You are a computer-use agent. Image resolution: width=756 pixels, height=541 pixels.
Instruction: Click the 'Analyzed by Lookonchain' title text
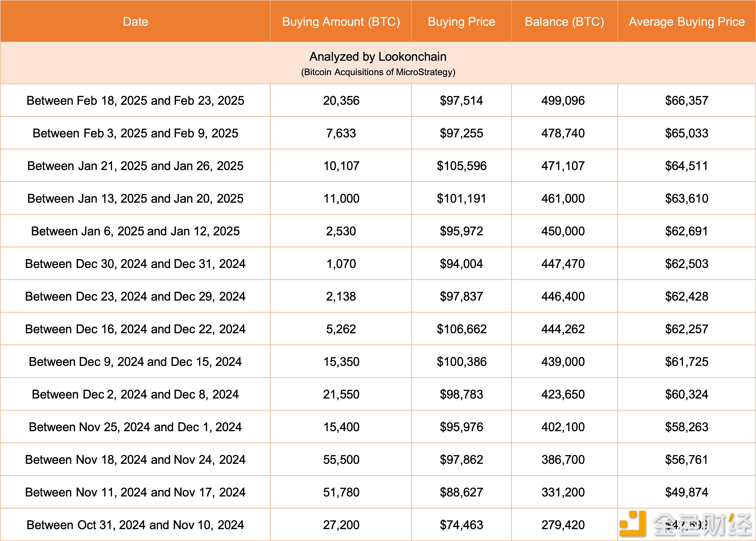point(378,57)
